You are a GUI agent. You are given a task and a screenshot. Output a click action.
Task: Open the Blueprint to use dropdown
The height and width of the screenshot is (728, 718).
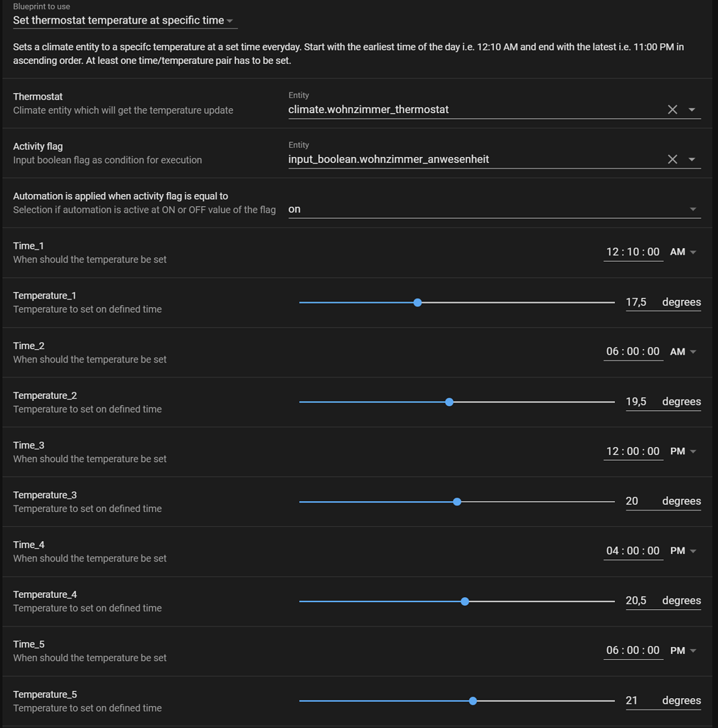[x=125, y=21]
